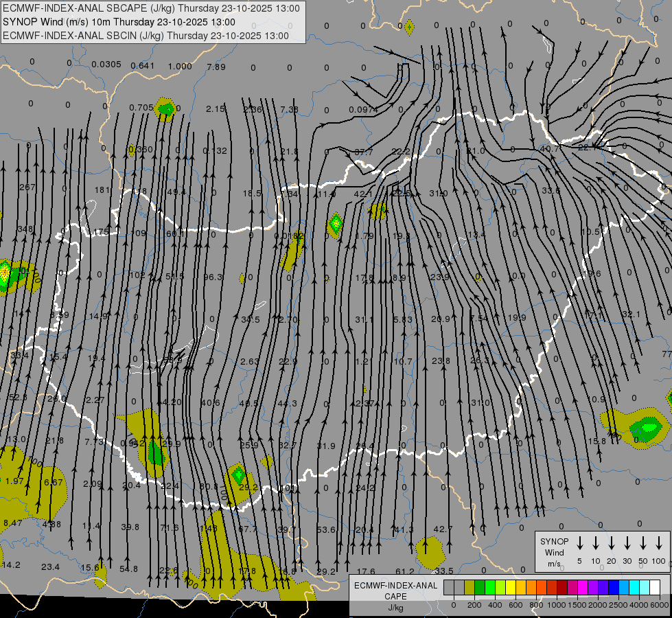Click the grid value 7.89
The height and width of the screenshot is (618, 672).
click(x=216, y=67)
